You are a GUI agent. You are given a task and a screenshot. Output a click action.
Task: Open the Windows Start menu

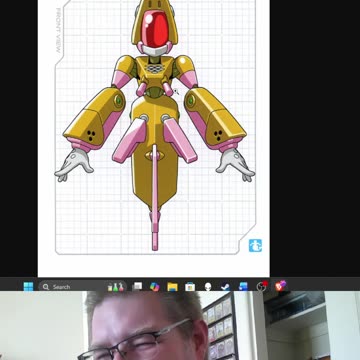28,287
